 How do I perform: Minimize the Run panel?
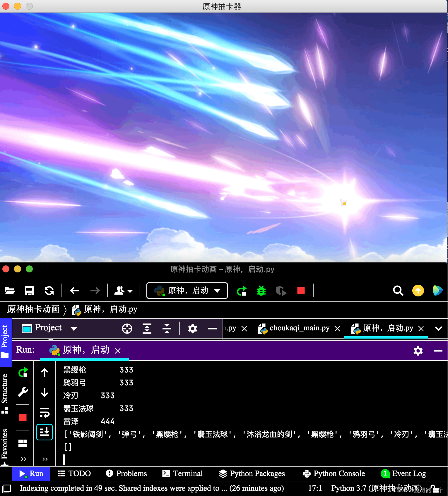438,351
